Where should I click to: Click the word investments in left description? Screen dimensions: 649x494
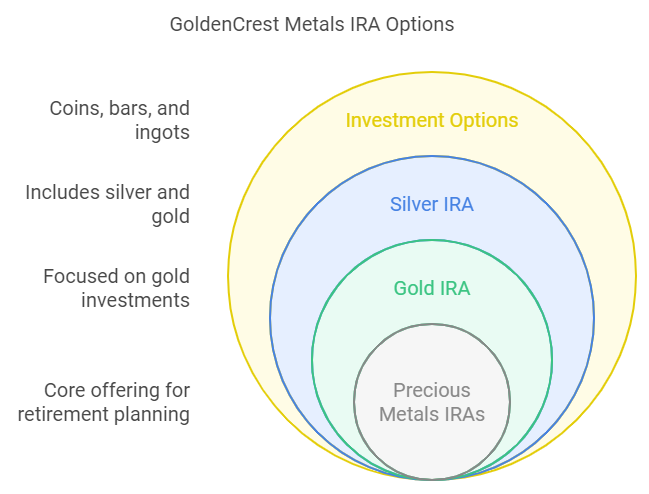point(135,300)
